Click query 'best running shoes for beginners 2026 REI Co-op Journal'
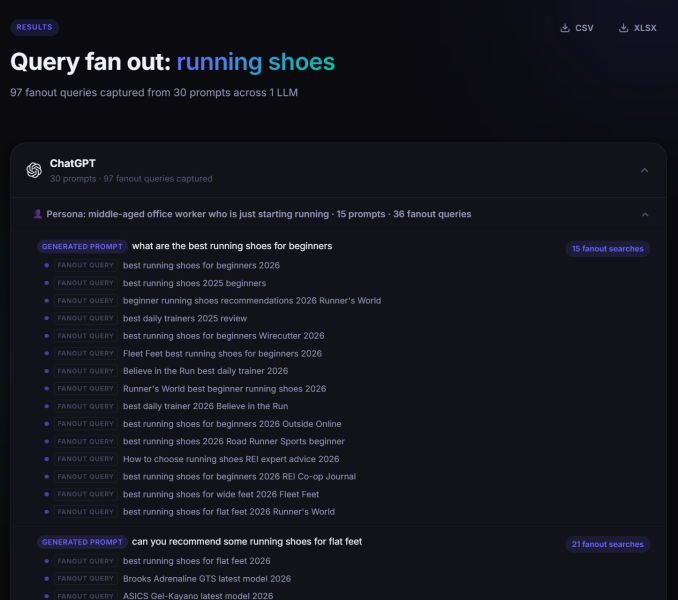This screenshot has height=600, width=678. pos(239,477)
